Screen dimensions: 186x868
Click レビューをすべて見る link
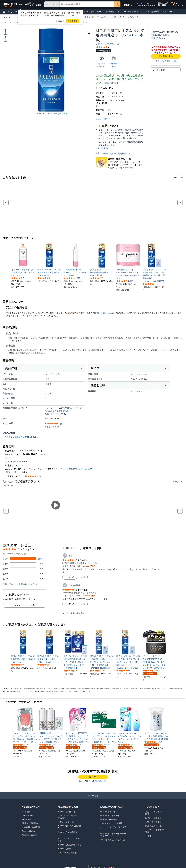(x=73, y=613)
